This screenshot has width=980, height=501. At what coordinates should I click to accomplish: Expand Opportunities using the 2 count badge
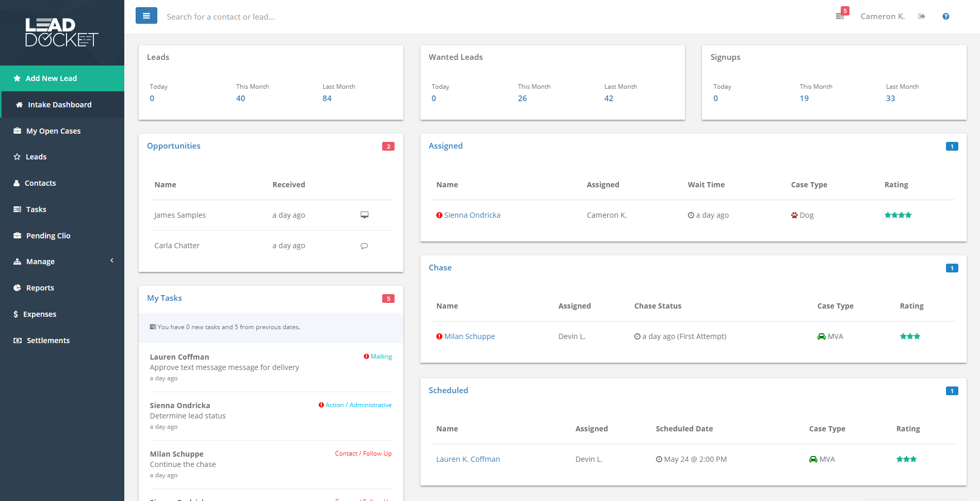[388, 146]
